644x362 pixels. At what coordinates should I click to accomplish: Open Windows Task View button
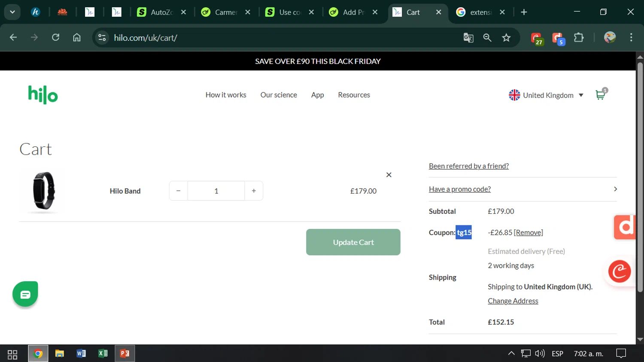12,354
